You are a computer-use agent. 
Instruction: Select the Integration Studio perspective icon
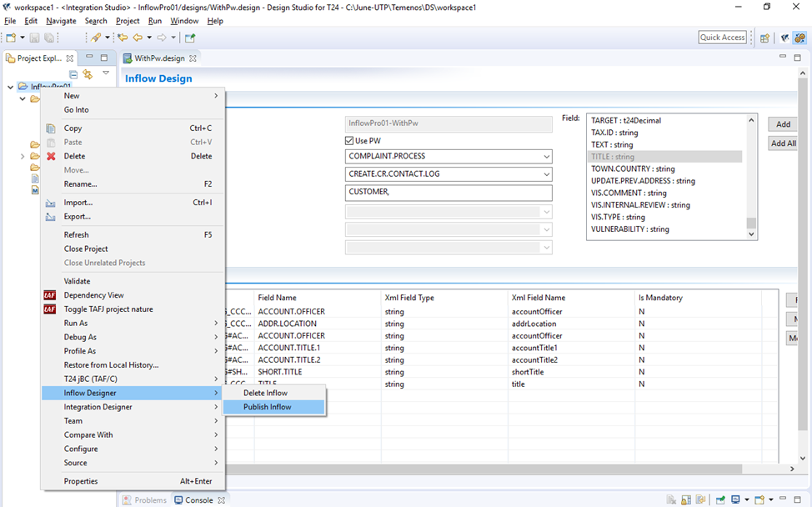click(799, 38)
